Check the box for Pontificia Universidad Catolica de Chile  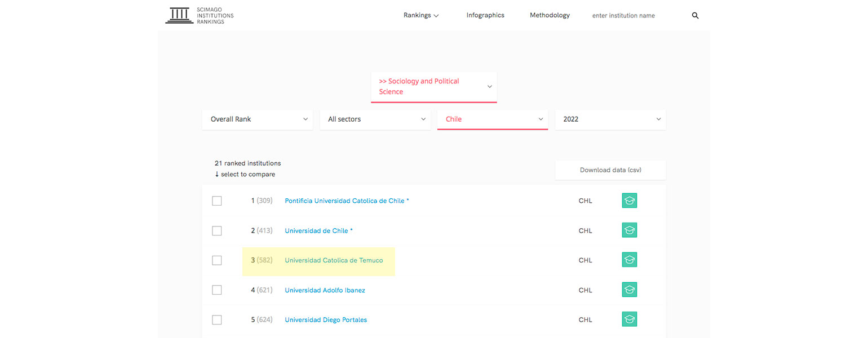click(217, 201)
